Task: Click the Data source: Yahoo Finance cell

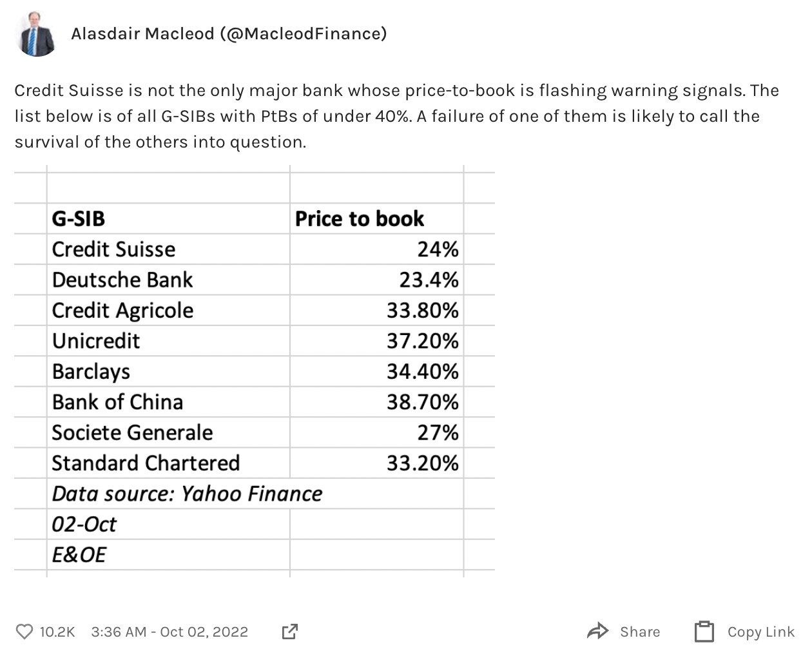Action: 187,494
